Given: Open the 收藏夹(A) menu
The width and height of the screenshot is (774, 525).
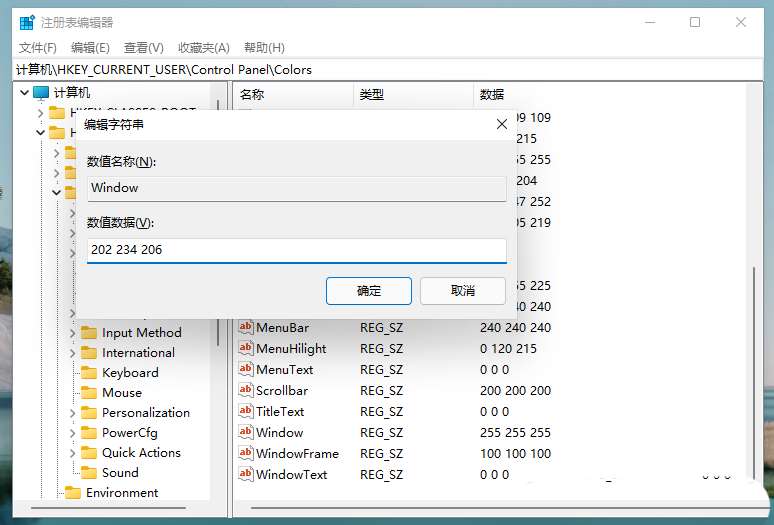Looking at the screenshot, I should (x=203, y=48).
